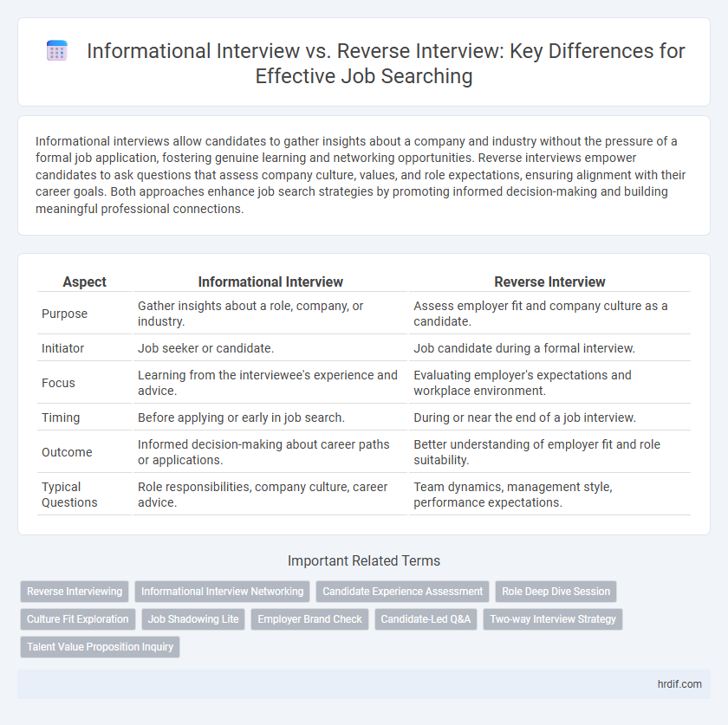Click the Informational Interview column header
Image resolution: width=728 pixels, height=725 pixels.
pos(270,282)
